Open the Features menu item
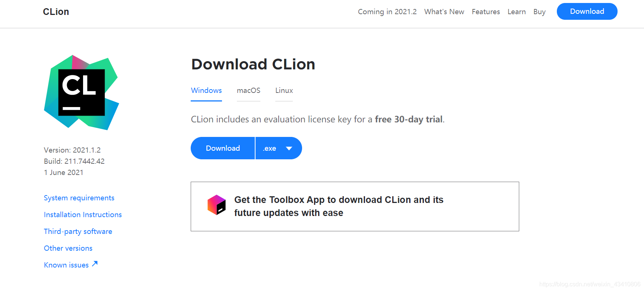Screen dimensions: 644x291 pos(485,12)
